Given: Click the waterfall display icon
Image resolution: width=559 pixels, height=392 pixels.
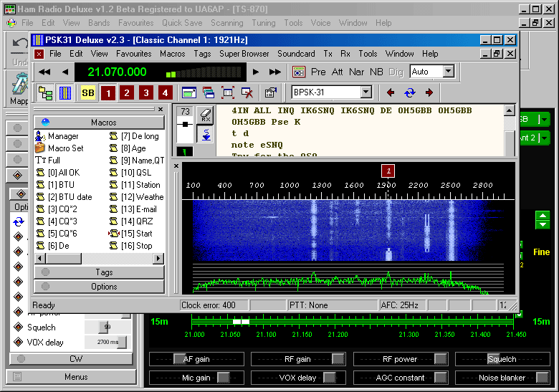Looking at the screenshot, I should [64, 92].
